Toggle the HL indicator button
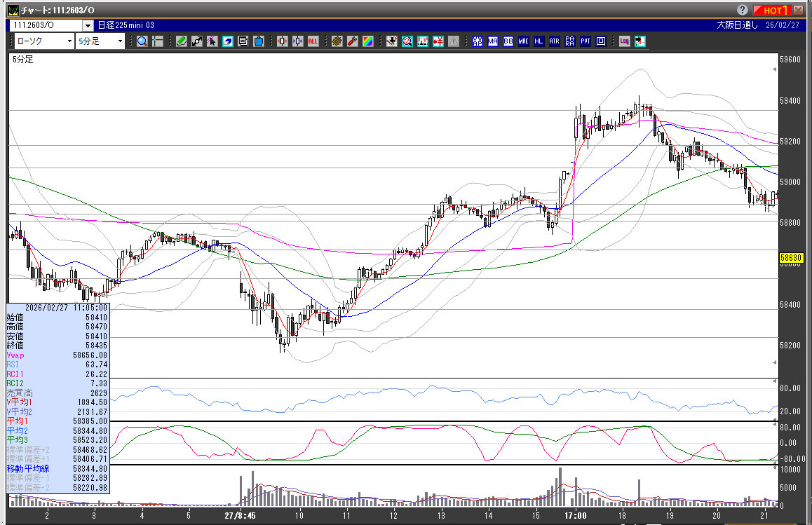This screenshot has height=525, width=812. pos(539,41)
